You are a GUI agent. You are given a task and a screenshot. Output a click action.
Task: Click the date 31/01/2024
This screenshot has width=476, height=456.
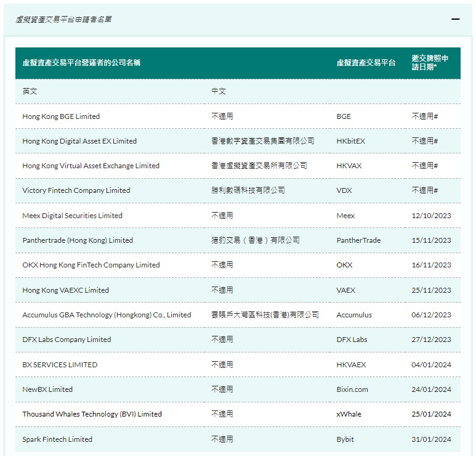[x=432, y=439]
